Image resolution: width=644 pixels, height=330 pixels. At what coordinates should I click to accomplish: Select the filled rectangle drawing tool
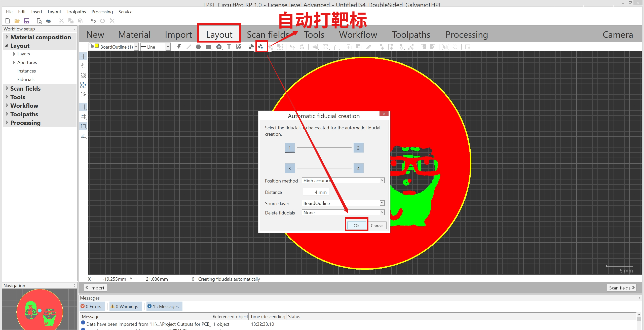208,47
